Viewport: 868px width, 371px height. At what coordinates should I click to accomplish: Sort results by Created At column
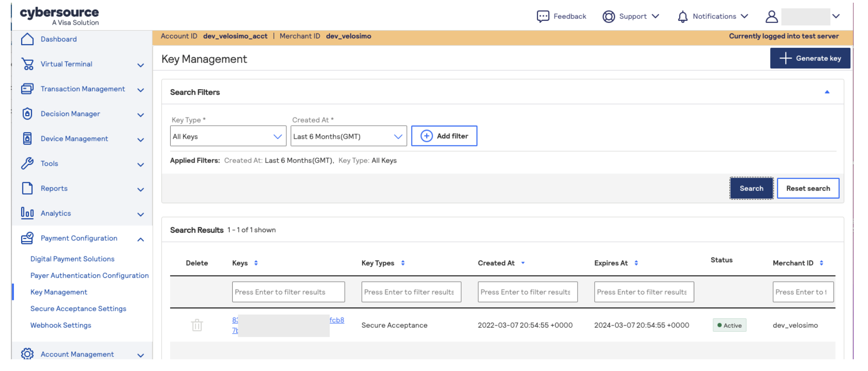(x=523, y=263)
